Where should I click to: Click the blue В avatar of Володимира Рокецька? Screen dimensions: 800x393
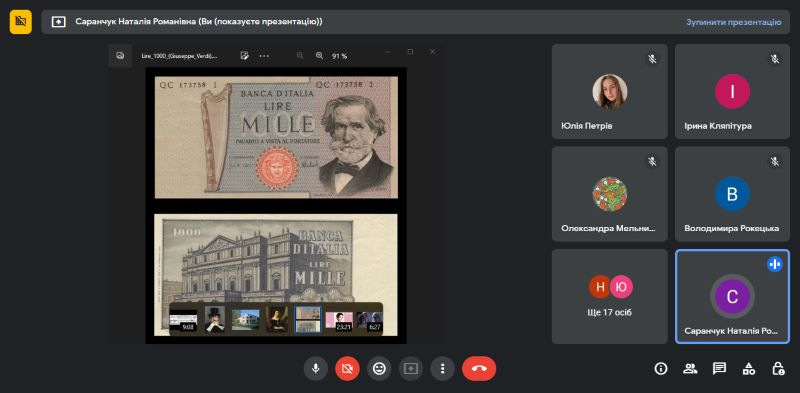click(732, 194)
